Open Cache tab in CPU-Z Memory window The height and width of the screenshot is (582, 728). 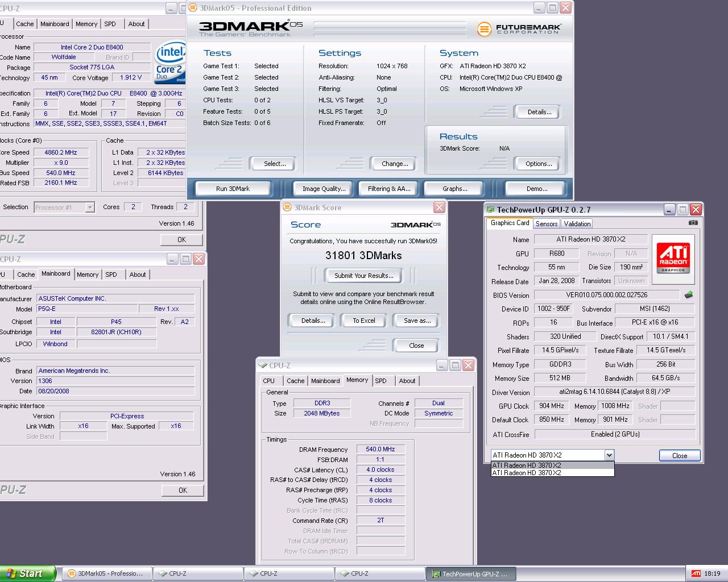coord(296,381)
